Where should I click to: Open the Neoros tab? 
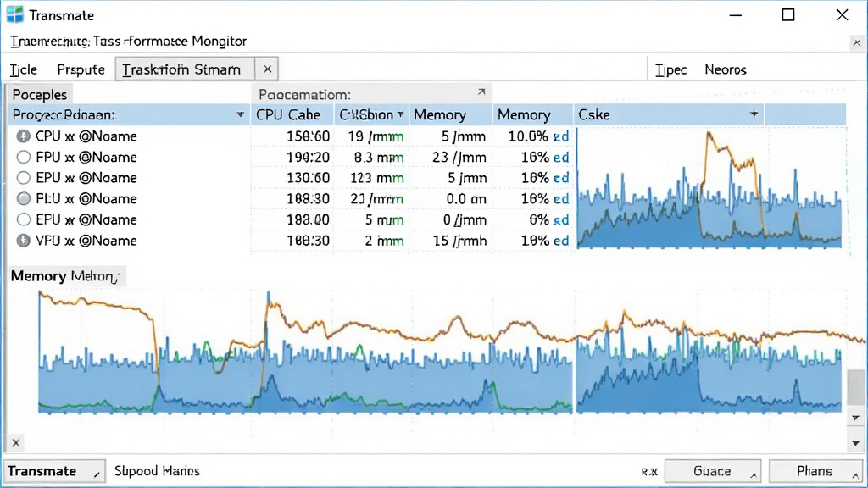pos(726,69)
